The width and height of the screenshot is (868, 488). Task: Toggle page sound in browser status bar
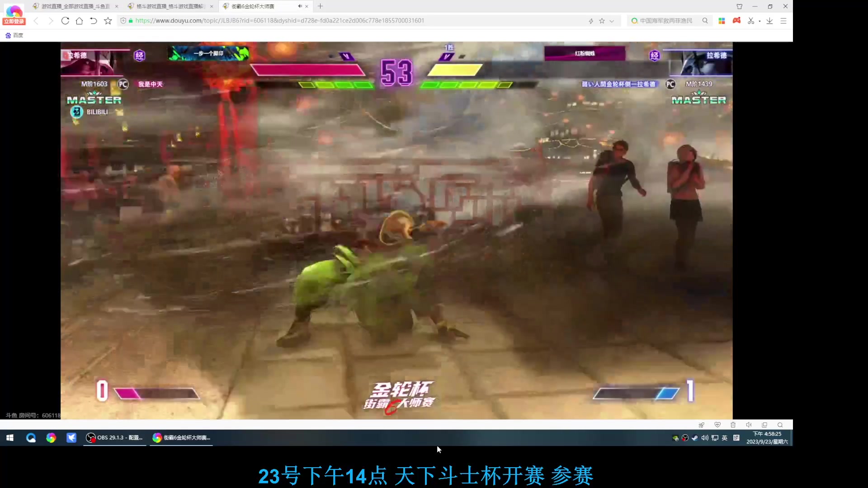pos(749,425)
